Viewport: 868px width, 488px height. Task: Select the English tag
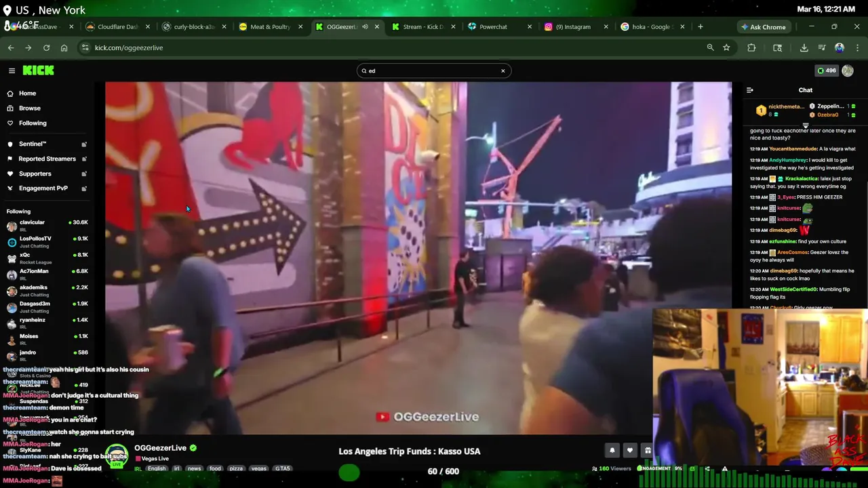point(157,468)
